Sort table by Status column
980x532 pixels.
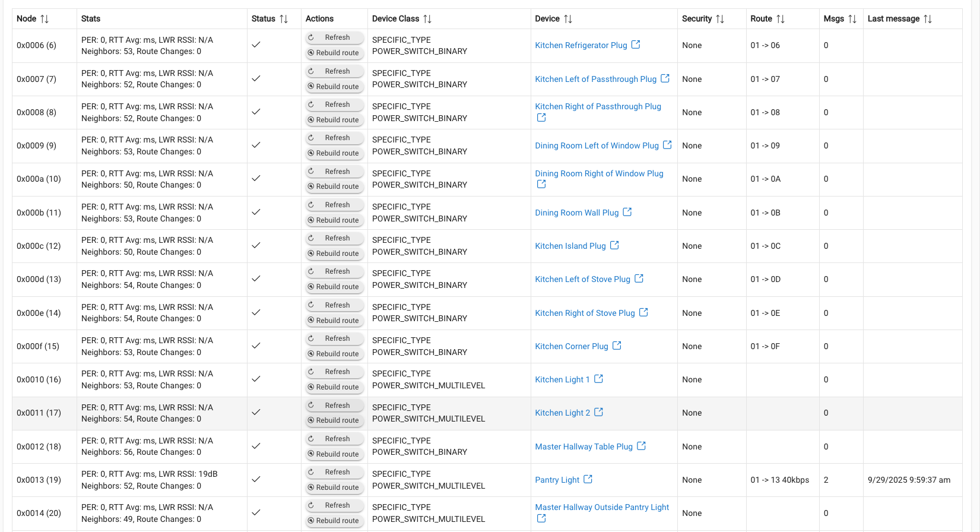[284, 19]
